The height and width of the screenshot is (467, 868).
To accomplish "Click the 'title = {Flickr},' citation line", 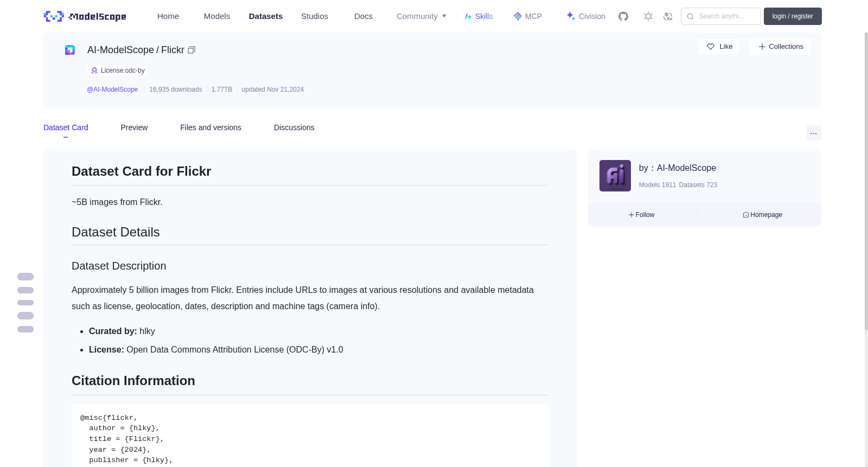I will [x=126, y=439].
